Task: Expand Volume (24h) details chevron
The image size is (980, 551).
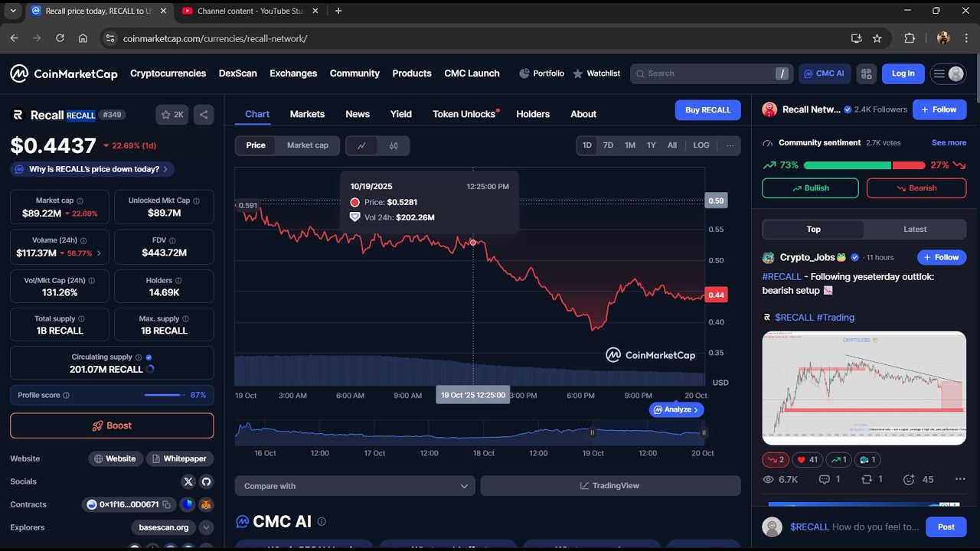Action: [99, 253]
